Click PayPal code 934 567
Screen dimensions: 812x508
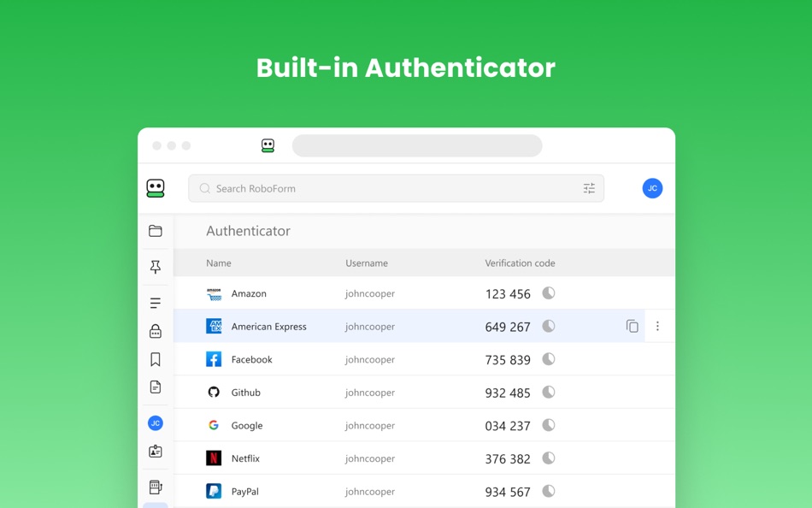coord(508,492)
